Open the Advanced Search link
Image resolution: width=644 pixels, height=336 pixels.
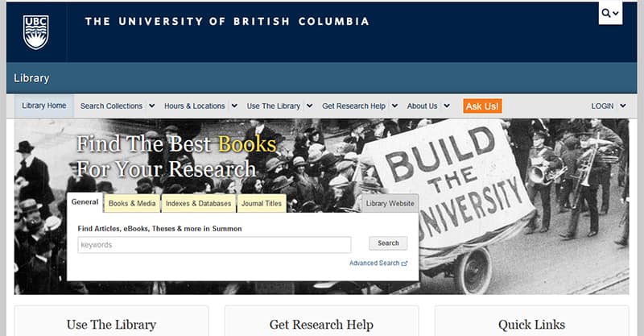(374, 263)
